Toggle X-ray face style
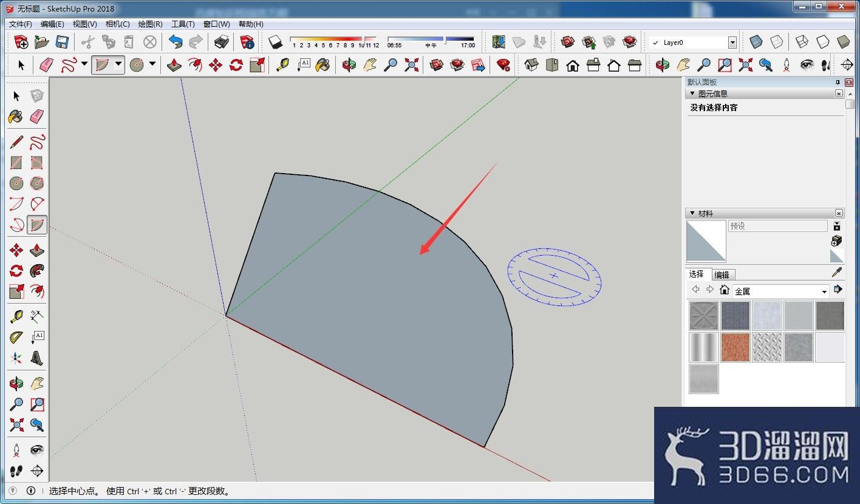The image size is (860, 504). [756, 42]
